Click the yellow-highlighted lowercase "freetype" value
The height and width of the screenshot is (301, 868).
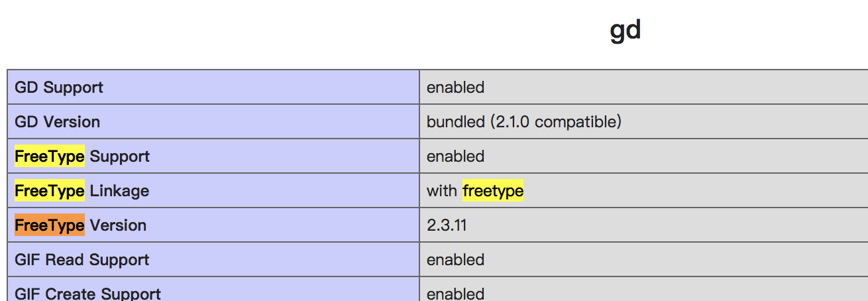coord(492,191)
